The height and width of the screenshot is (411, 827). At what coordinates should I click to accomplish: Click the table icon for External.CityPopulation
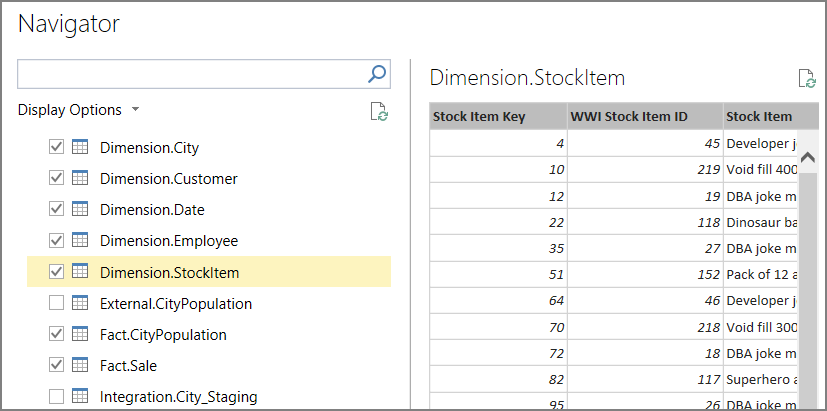point(80,303)
